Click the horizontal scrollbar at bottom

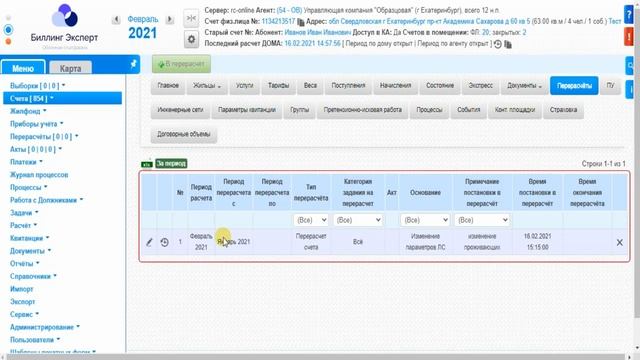tap(316, 357)
